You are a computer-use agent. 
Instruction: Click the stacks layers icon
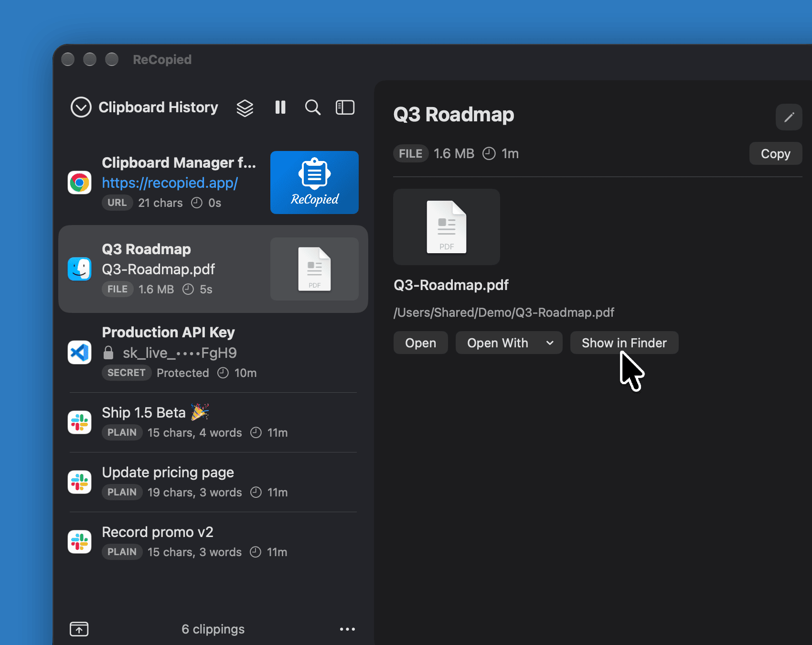pos(245,108)
